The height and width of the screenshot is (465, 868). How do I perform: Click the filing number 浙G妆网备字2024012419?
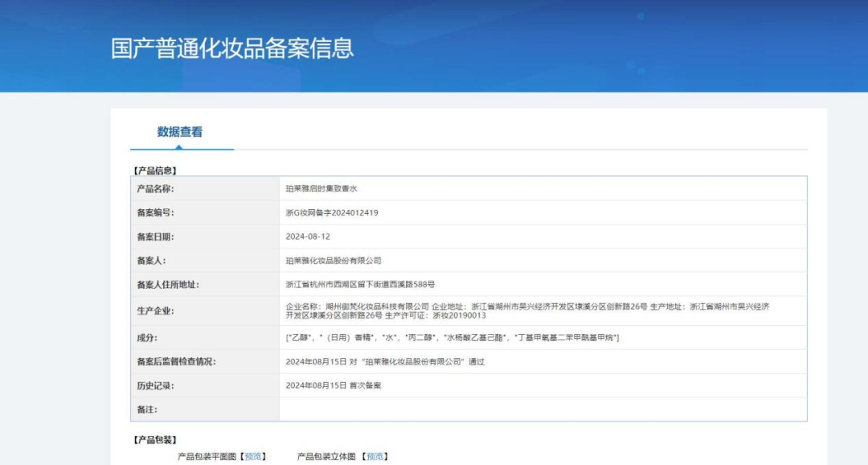pos(332,212)
